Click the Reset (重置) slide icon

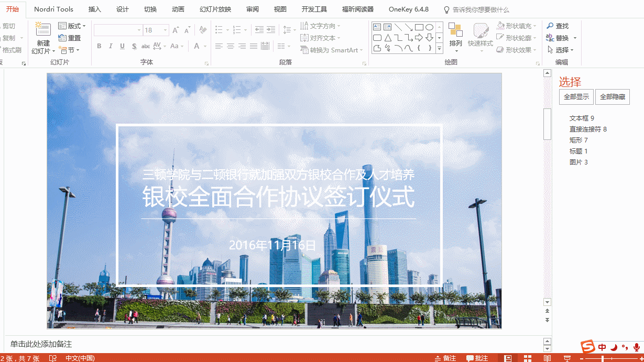pos(62,38)
